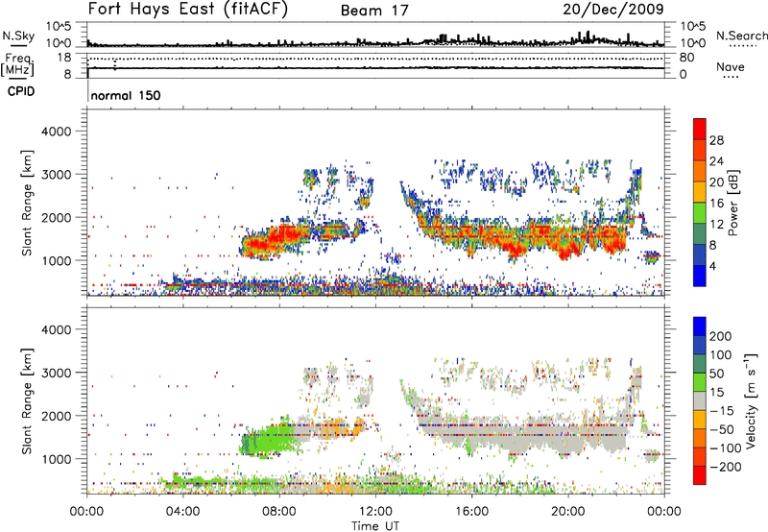This screenshot has height=532, width=768.
Task: Click the dotted line sample under Nave
Action: point(731,78)
